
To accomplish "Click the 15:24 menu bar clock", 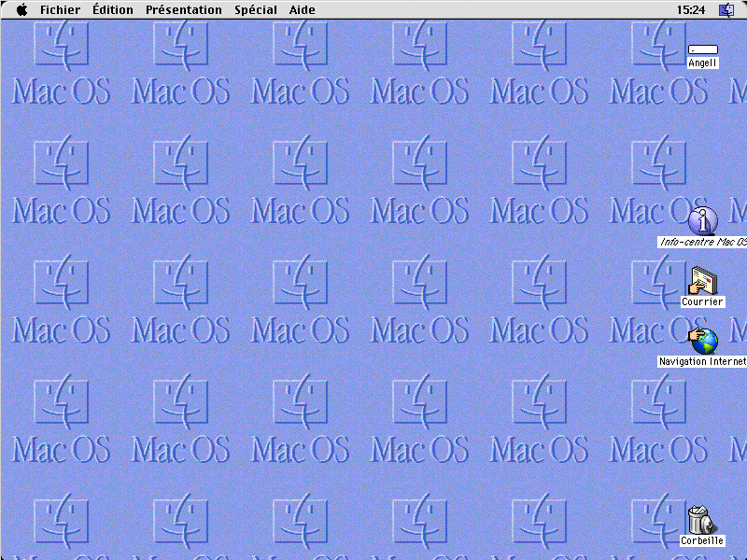I will coord(691,10).
